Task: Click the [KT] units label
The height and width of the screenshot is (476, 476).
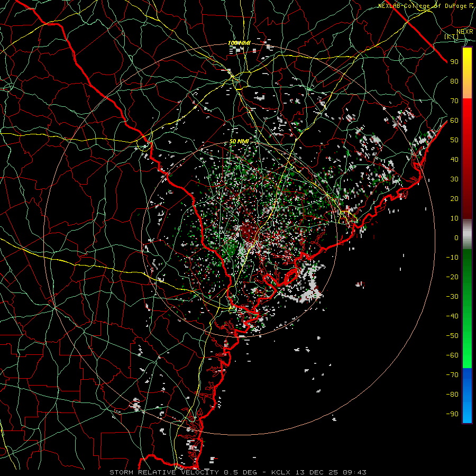Action: [x=451, y=36]
